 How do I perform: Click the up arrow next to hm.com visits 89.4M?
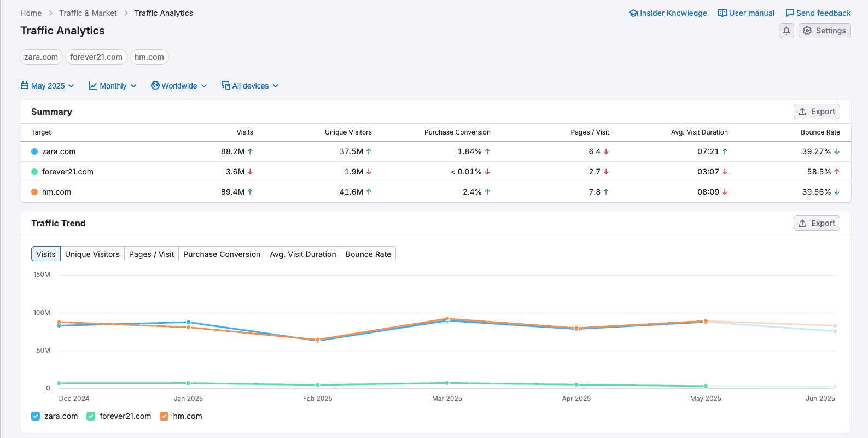250,192
